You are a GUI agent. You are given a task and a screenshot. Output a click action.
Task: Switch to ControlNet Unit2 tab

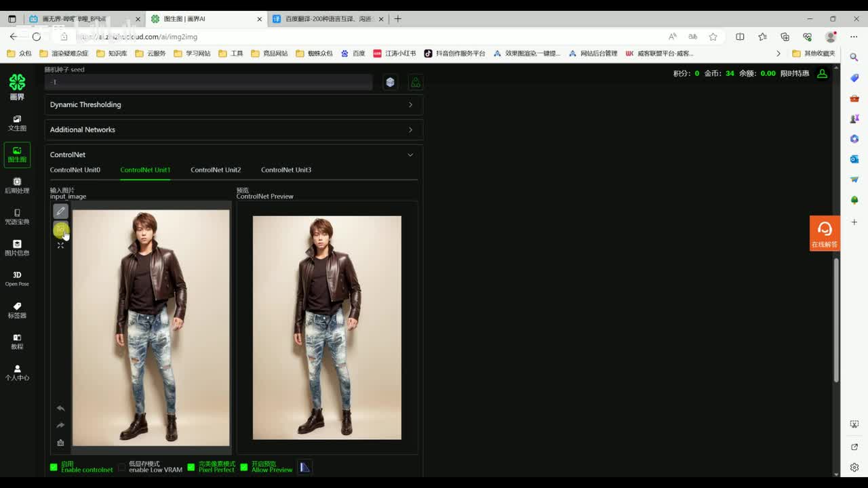(216, 170)
